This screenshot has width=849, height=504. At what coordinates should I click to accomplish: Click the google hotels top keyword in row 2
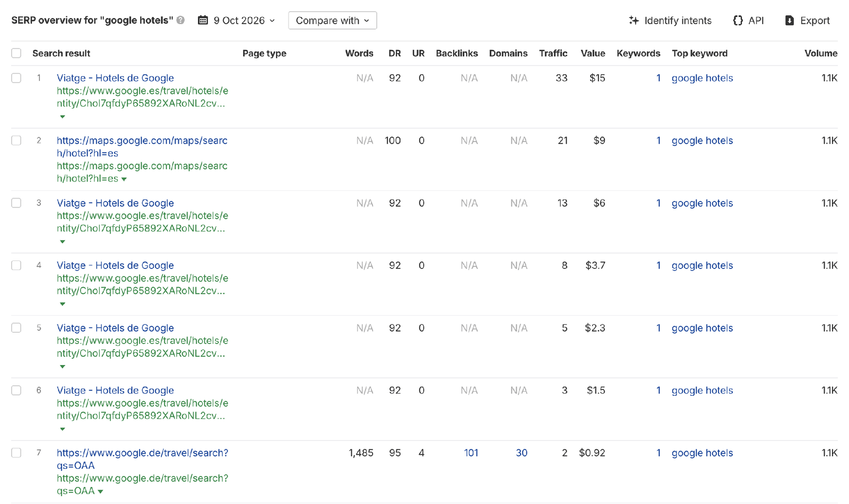click(x=702, y=141)
